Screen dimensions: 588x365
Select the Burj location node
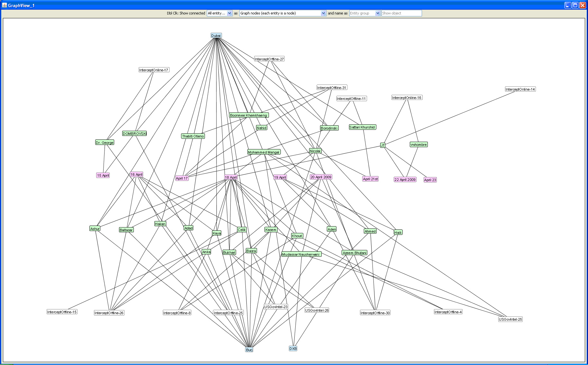249,350
